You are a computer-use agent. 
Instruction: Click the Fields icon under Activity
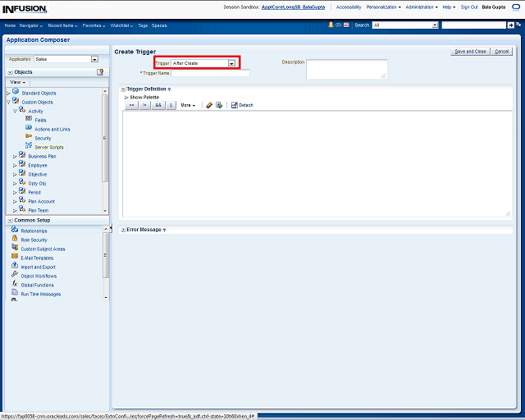pyautogui.click(x=29, y=119)
